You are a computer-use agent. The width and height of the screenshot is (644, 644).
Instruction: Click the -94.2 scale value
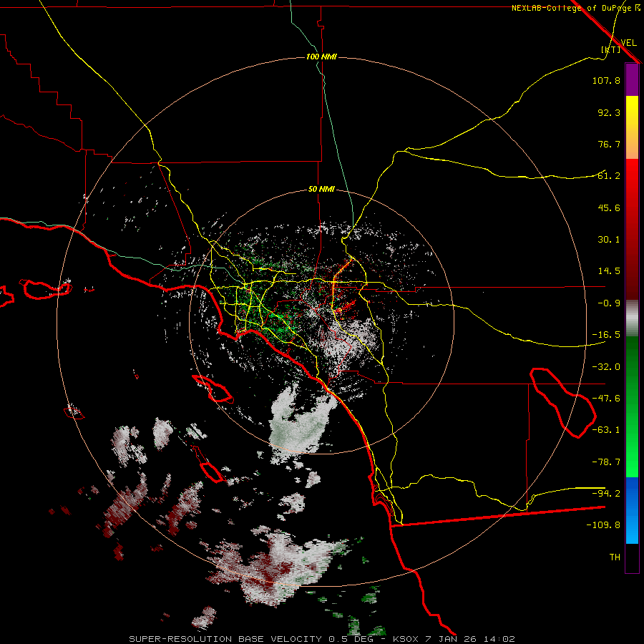[x=606, y=493]
